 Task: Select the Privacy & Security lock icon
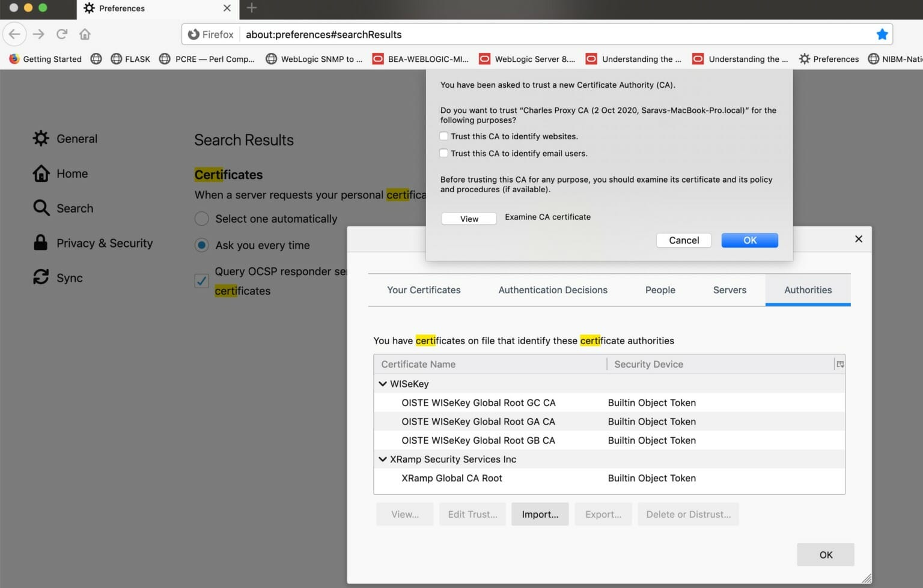coord(41,243)
